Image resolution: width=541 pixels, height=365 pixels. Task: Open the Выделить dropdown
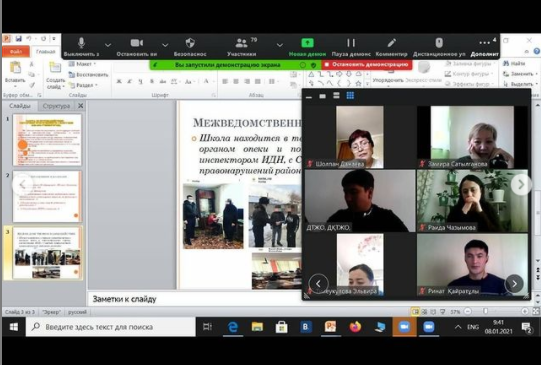click(520, 84)
